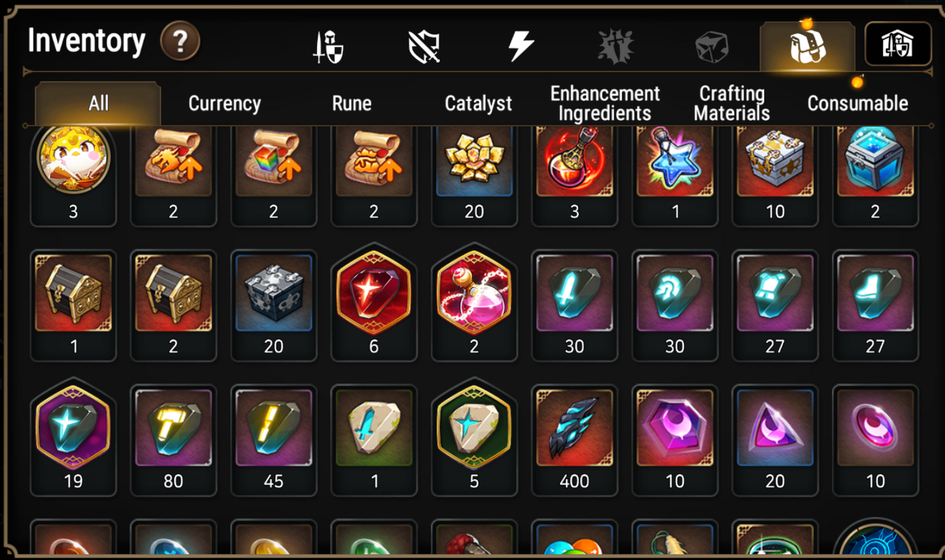This screenshot has height=560, width=945.
Task: Select the sword and shield equipment icon
Action: [x=328, y=47]
